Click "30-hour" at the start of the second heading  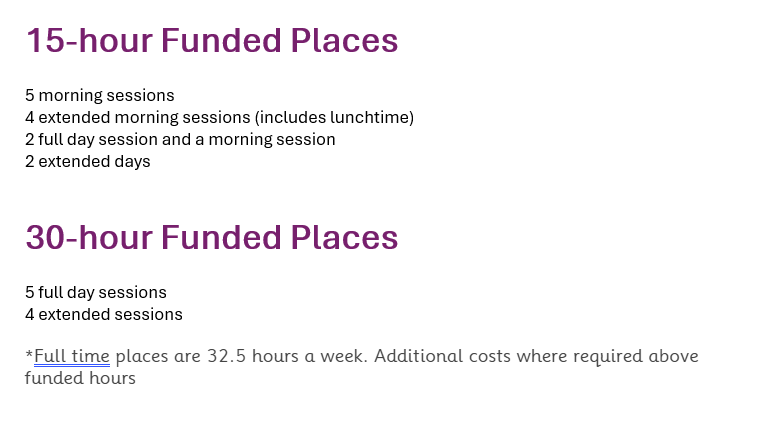pos(89,238)
